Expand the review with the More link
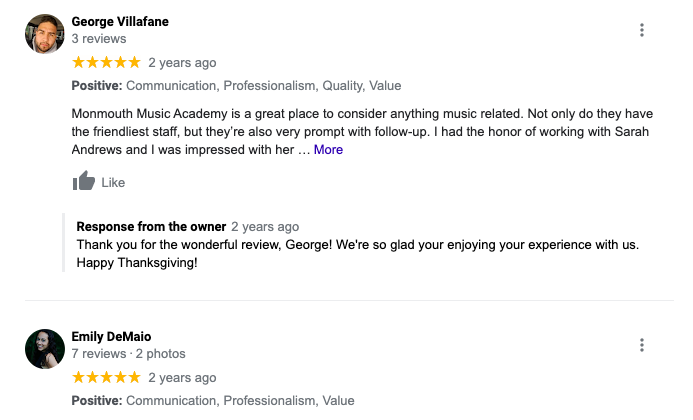 tap(328, 149)
